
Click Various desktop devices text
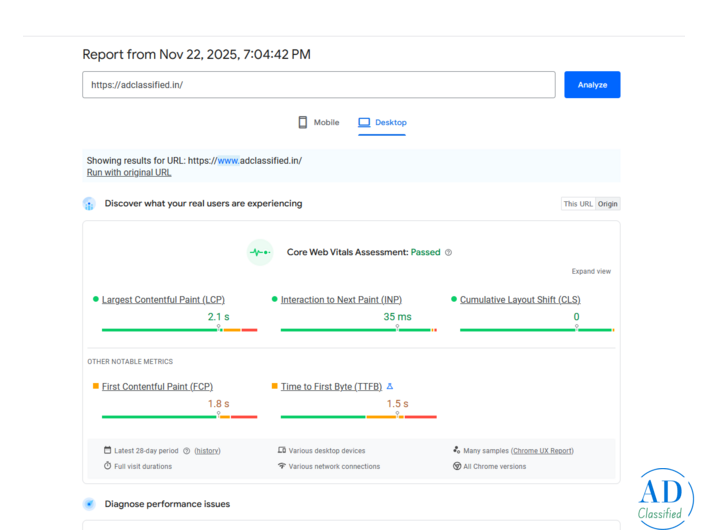[x=327, y=451]
